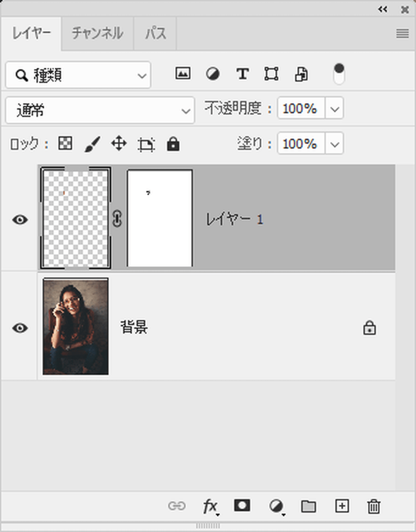Switch to the パス tab

(x=155, y=34)
